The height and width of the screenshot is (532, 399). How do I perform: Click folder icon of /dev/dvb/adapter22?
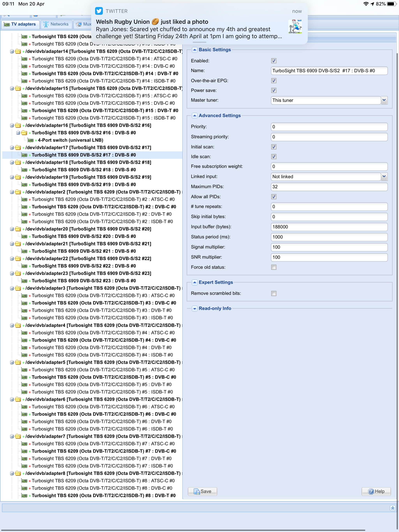pos(18,259)
